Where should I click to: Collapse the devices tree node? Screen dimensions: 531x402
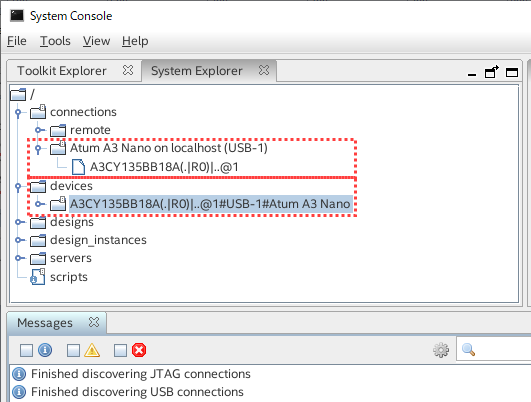click(19, 186)
